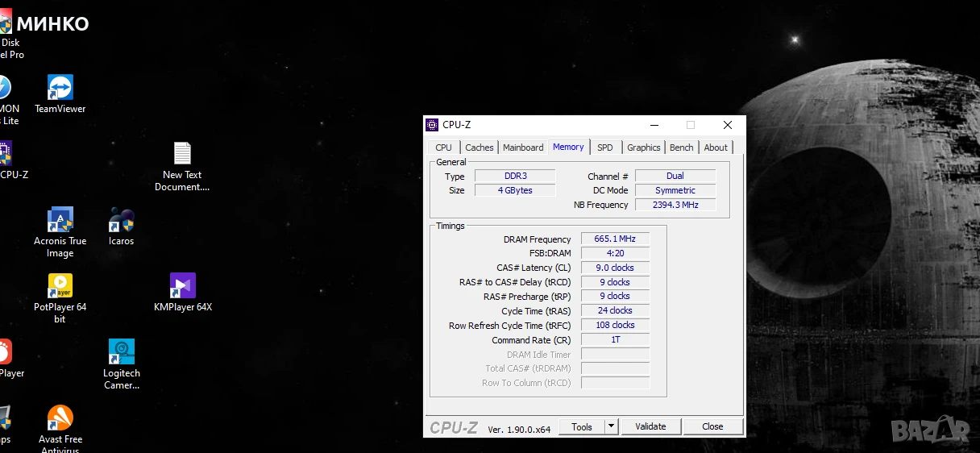Click the Channel # field showing Dual
The height and width of the screenshot is (453, 980).
click(x=675, y=176)
